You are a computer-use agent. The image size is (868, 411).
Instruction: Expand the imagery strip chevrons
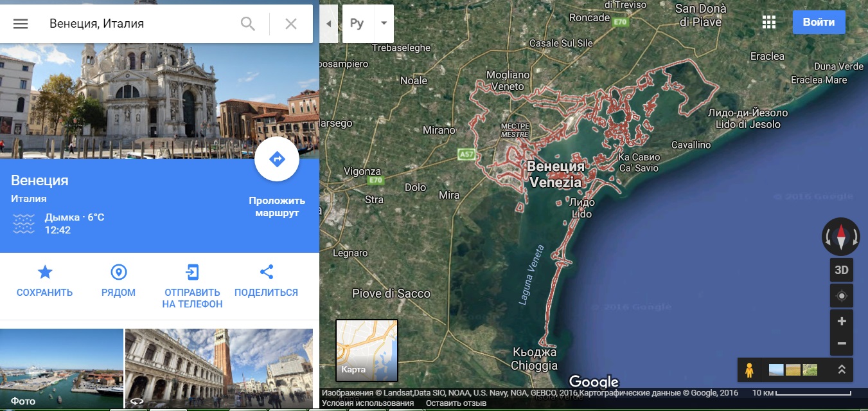tap(841, 370)
